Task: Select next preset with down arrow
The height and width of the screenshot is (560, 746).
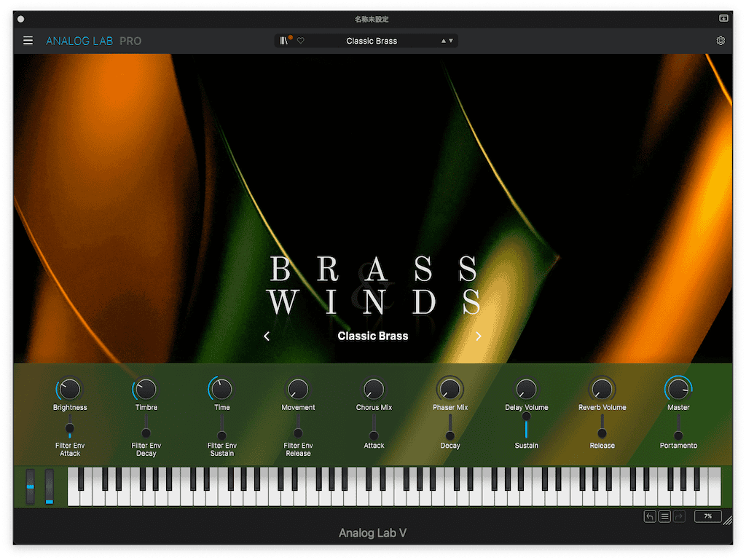Action: pos(451,41)
